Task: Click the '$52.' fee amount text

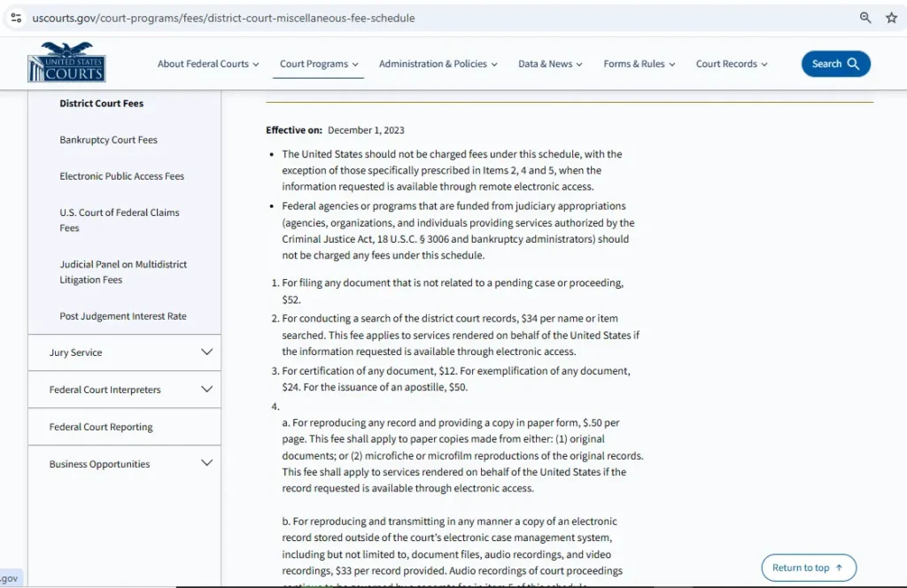Action: coord(291,299)
